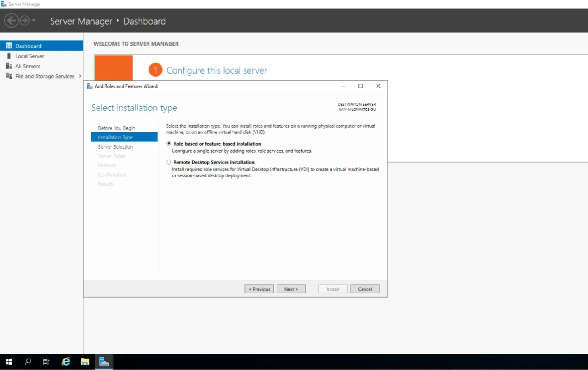
Task: Click Configure this local server link
Action: (217, 70)
